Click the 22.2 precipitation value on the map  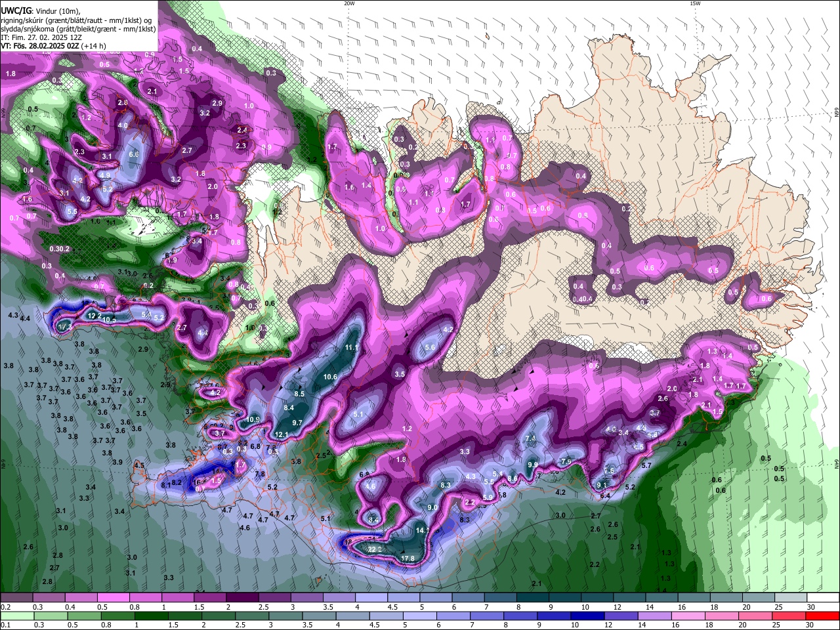click(375, 549)
